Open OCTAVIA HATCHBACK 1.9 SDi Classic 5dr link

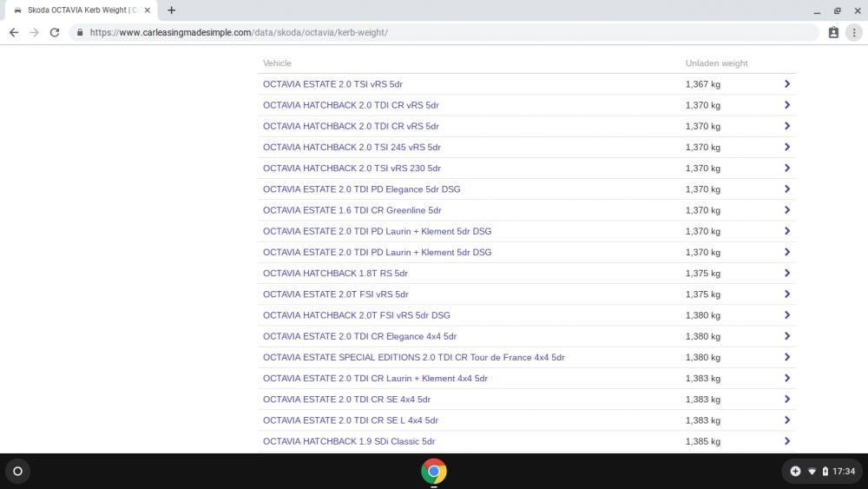(349, 442)
